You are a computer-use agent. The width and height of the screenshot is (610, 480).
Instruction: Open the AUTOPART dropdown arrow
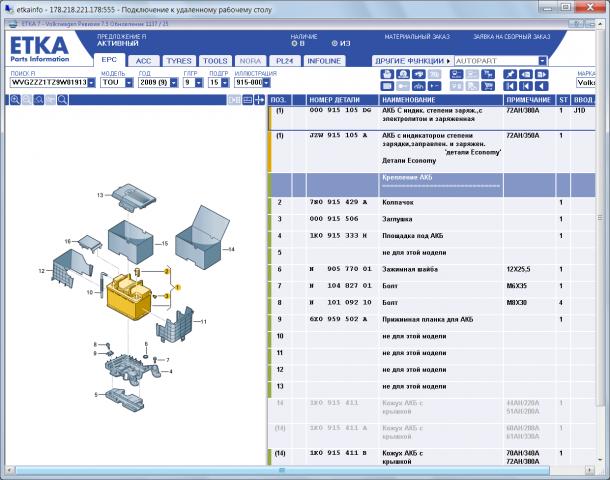pos(543,61)
